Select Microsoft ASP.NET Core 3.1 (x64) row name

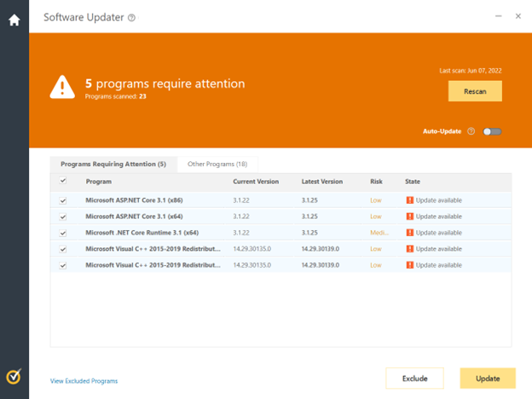pos(134,217)
